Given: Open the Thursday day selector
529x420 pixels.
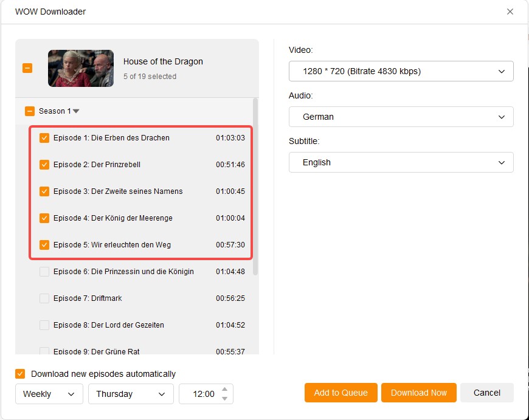Looking at the screenshot, I should coord(130,394).
